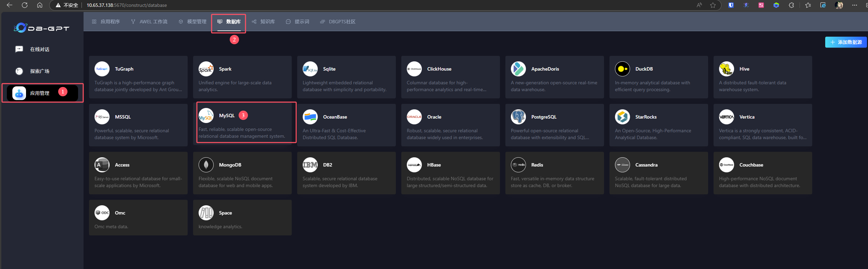The width and height of the screenshot is (868, 269).
Task: Click the DB2 card description text
Action: pyautogui.click(x=340, y=182)
